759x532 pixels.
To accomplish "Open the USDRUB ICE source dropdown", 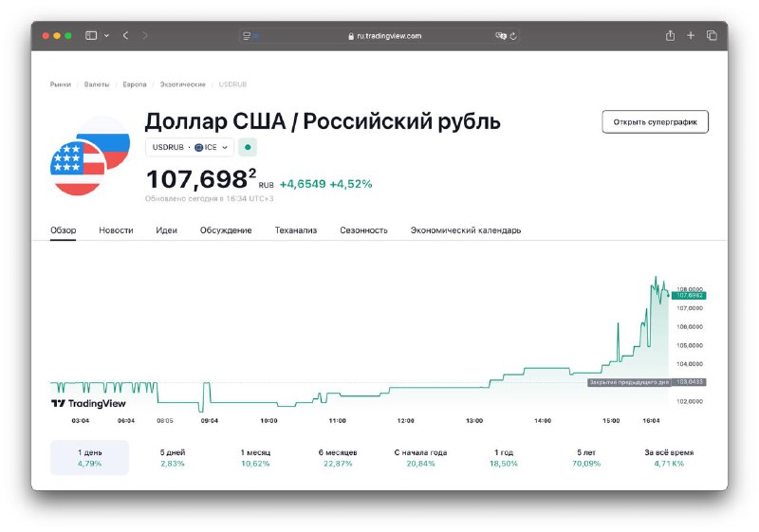I will click(189, 147).
